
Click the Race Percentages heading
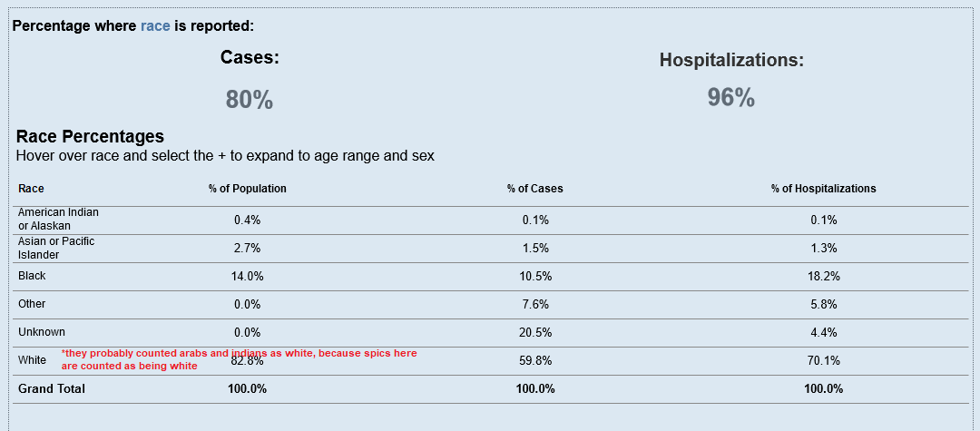click(x=90, y=136)
